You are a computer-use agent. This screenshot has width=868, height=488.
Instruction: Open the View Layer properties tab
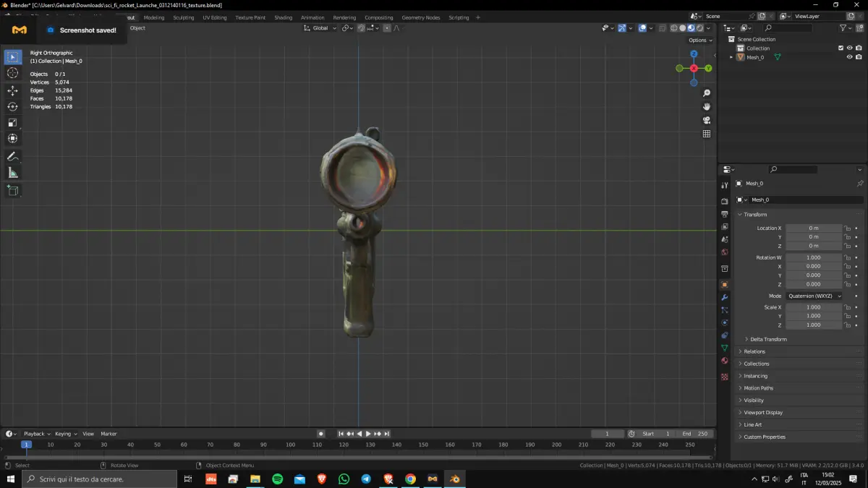click(725, 226)
